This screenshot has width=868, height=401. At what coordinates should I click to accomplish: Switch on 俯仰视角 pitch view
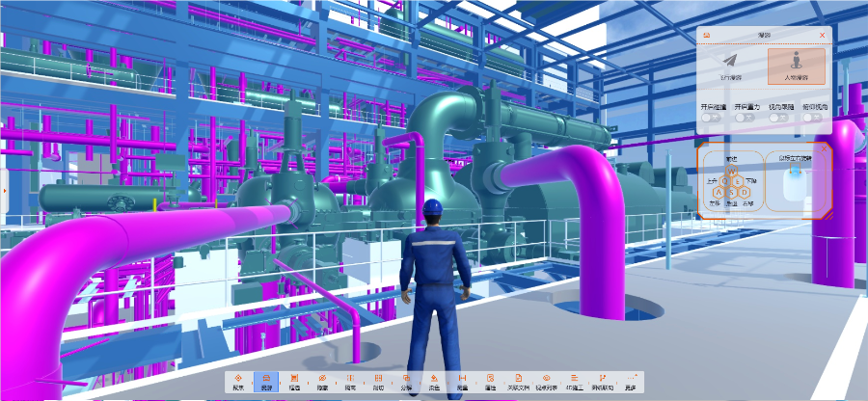point(814,118)
